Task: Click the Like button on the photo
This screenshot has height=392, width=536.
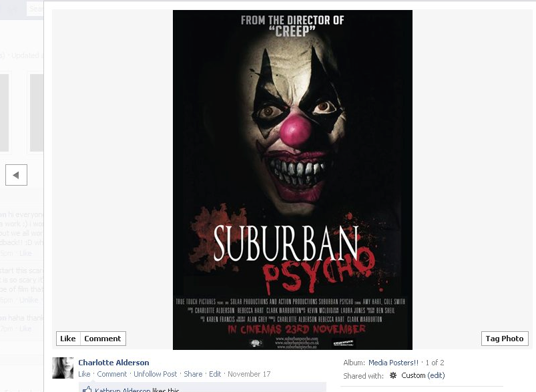Action: [x=68, y=339]
